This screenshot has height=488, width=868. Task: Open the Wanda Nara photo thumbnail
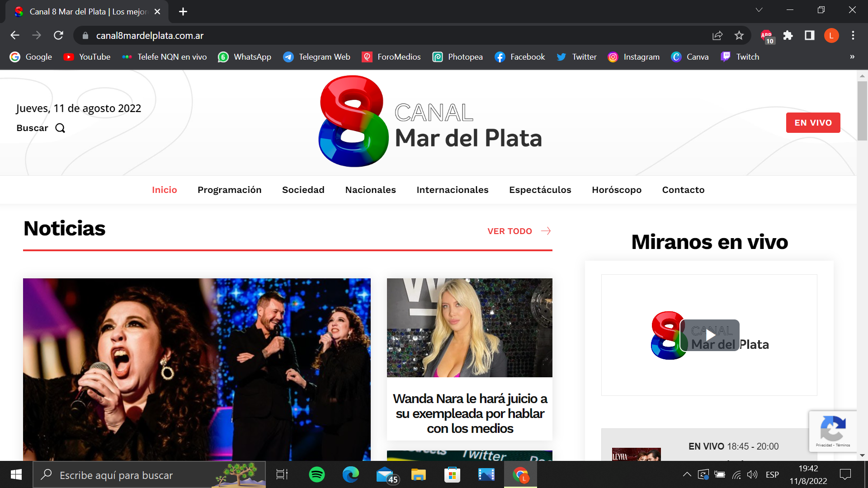469,328
